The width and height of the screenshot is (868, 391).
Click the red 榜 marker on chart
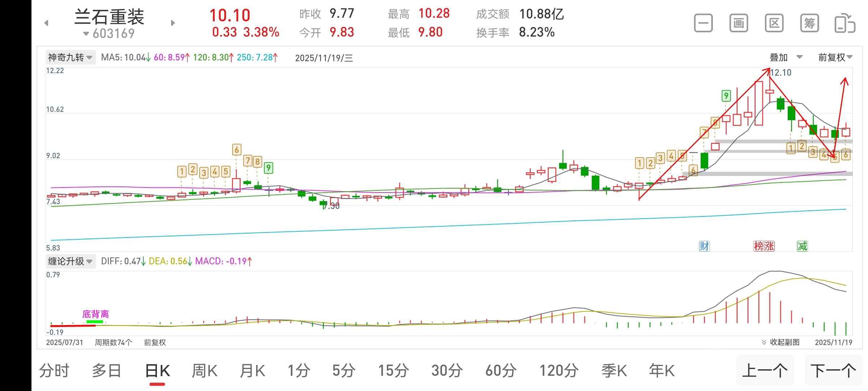point(758,246)
